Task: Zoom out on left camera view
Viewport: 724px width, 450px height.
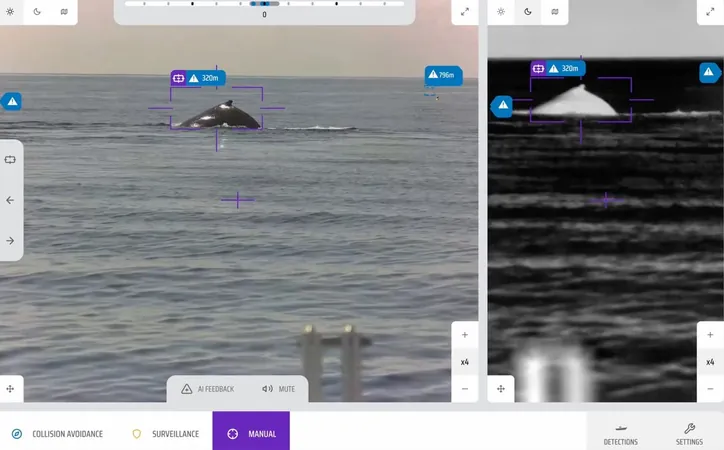Action: click(465, 389)
